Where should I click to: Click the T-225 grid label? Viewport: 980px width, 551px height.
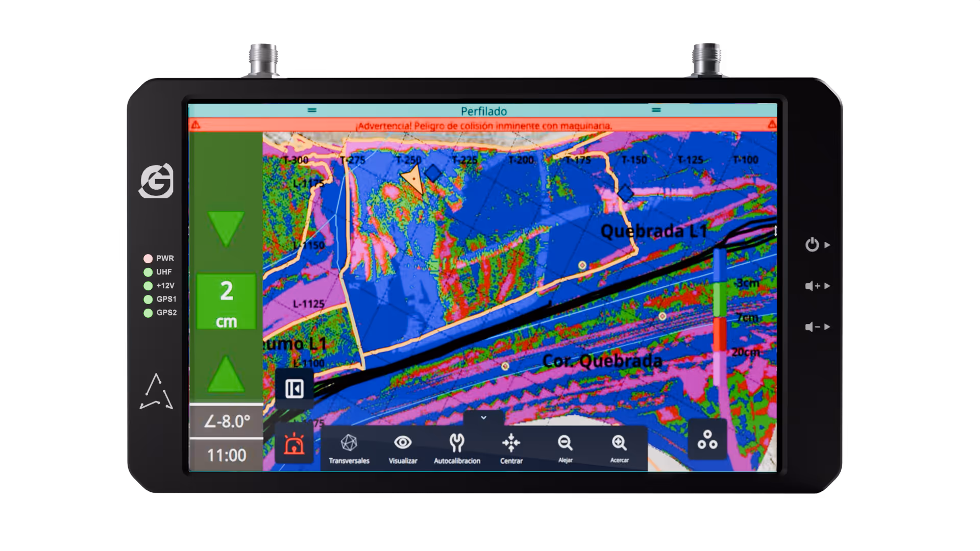tap(464, 160)
